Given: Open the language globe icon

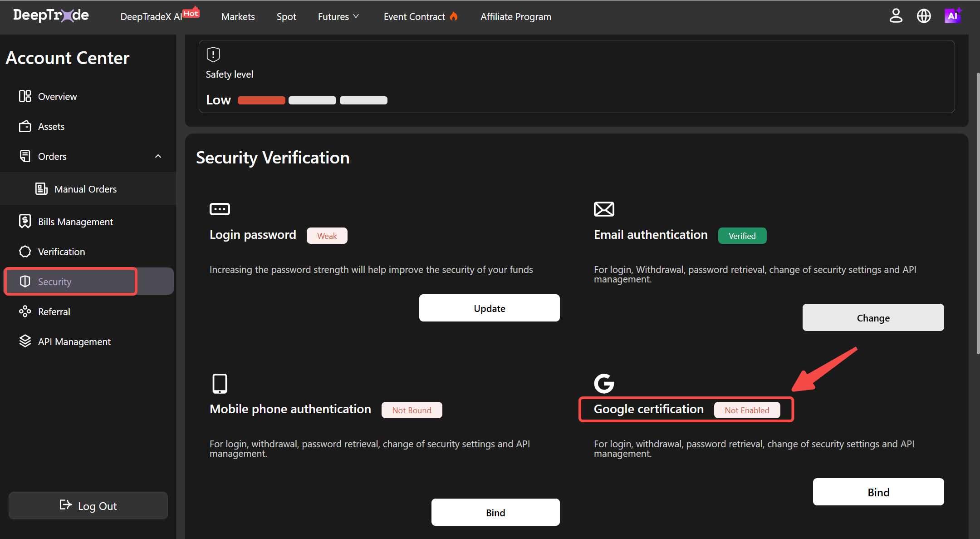Looking at the screenshot, I should (x=924, y=16).
